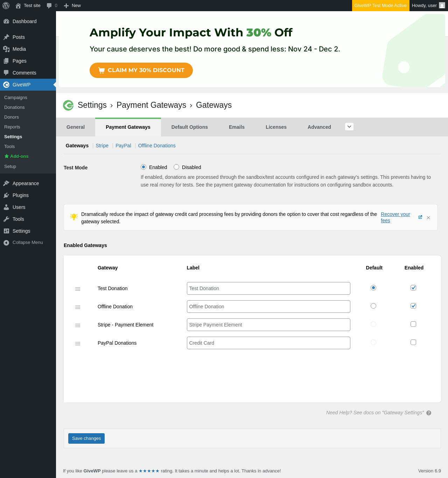The height and width of the screenshot is (478, 448).
Task: Open Donors in GiveWP submenu
Action: [12, 117]
